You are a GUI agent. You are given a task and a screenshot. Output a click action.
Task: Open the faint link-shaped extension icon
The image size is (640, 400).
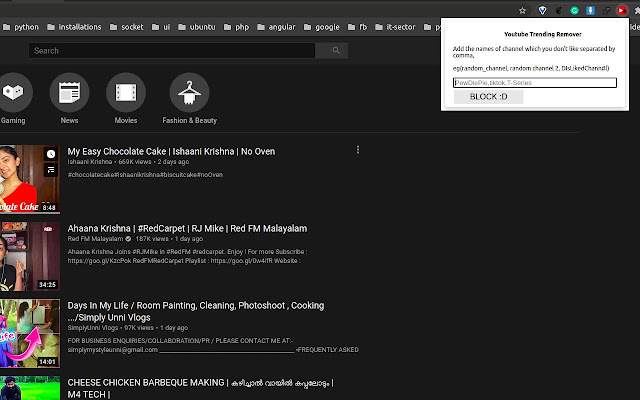pos(606,11)
